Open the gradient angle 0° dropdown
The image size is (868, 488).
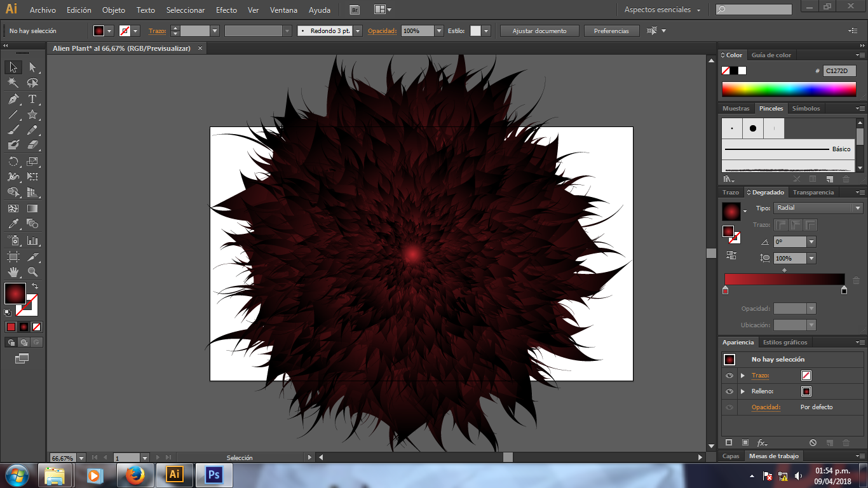[x=811, y=242]
